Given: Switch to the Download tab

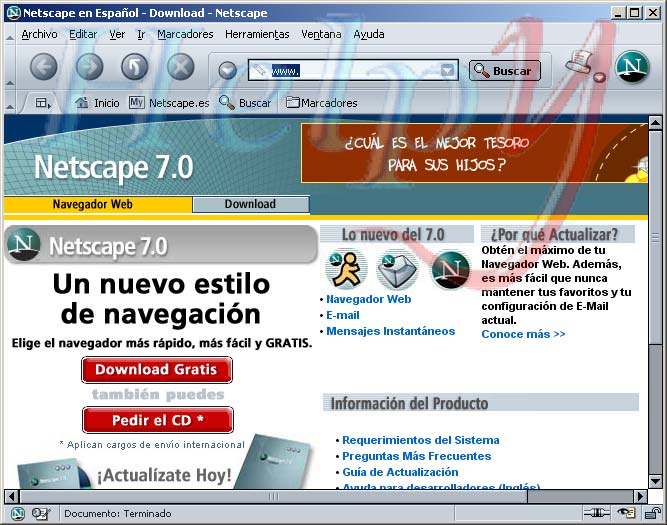Looking at the screenshot, I should (251, 204).
